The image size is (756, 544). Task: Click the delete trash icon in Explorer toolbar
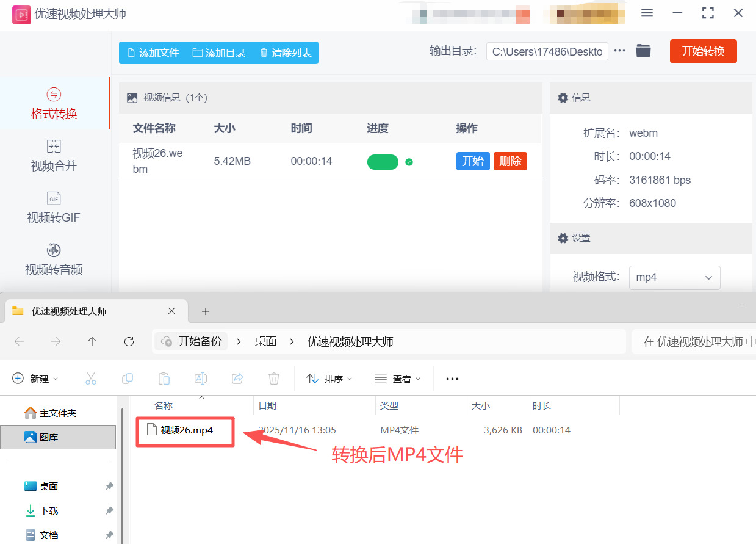274,379
